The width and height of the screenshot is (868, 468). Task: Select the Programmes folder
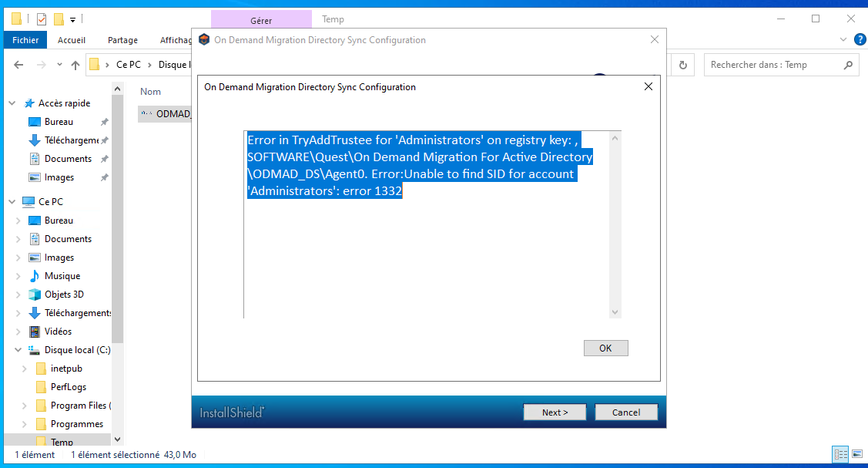[x=77, y=424]
